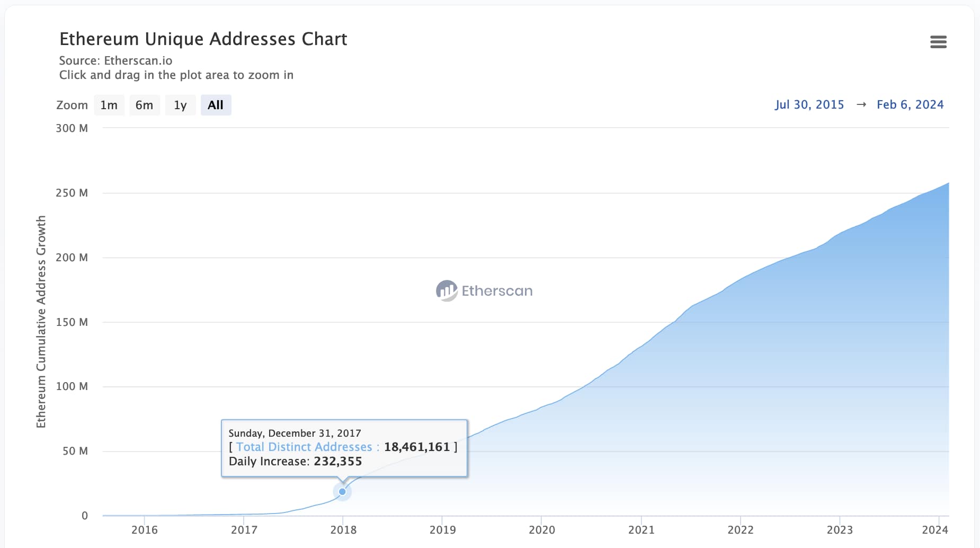Click the 300 M gridline label
The image size is (980, 548).
(71, 128)
